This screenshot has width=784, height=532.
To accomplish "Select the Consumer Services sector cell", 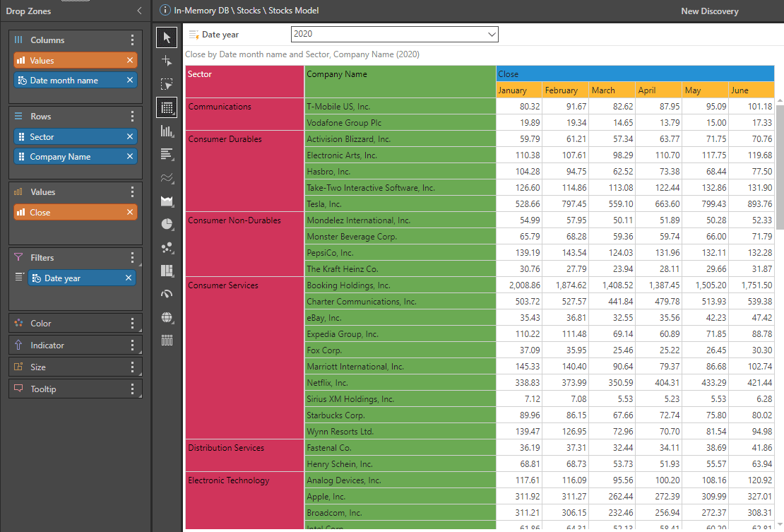I will point(244,358).
